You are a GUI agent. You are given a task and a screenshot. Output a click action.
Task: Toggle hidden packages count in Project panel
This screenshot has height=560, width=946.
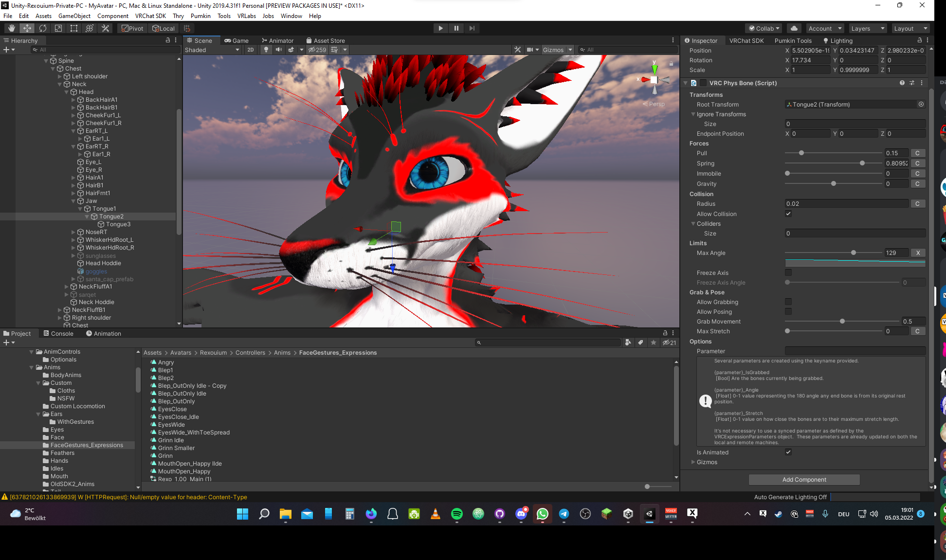coord(670,343)
